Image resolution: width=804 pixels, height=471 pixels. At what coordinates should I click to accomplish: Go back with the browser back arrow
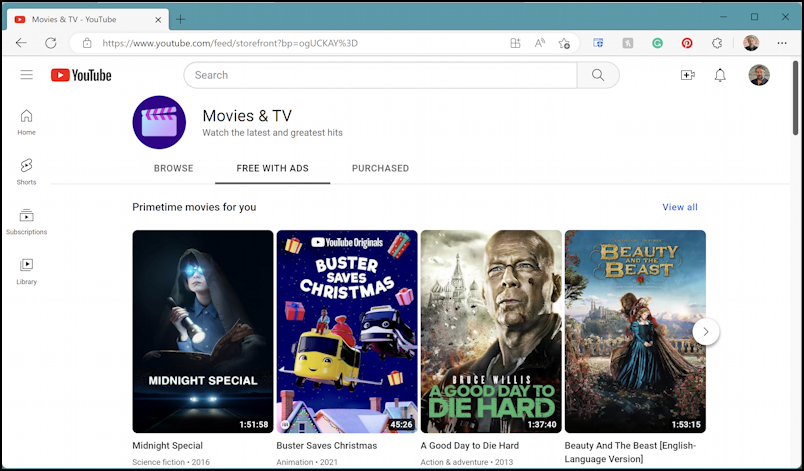click(21, 43)
